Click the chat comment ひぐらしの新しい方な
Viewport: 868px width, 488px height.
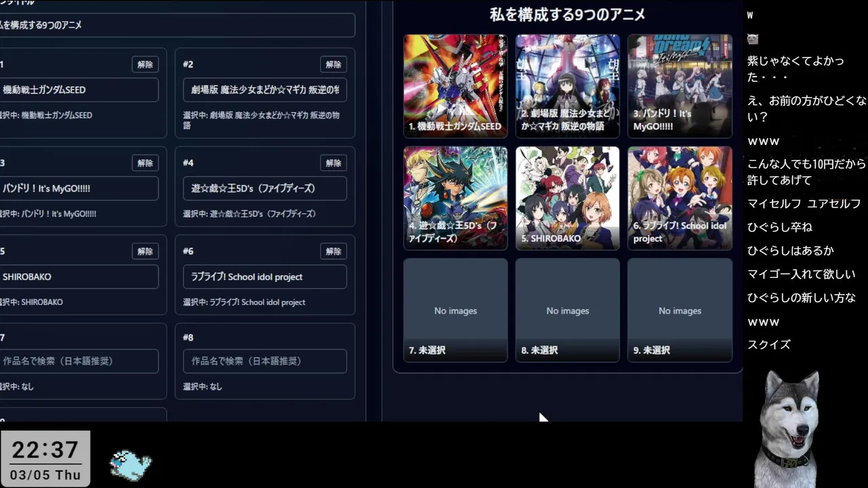pos(802,298)
